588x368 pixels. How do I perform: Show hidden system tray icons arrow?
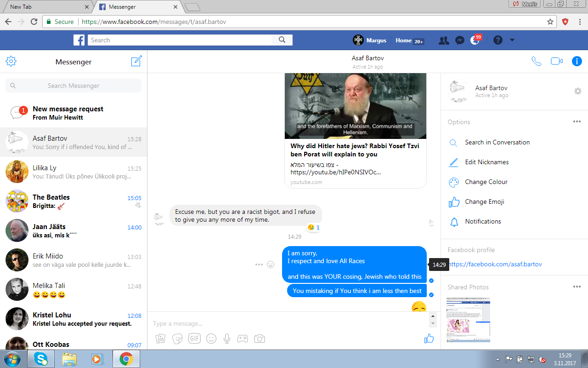tap(498, 359)
